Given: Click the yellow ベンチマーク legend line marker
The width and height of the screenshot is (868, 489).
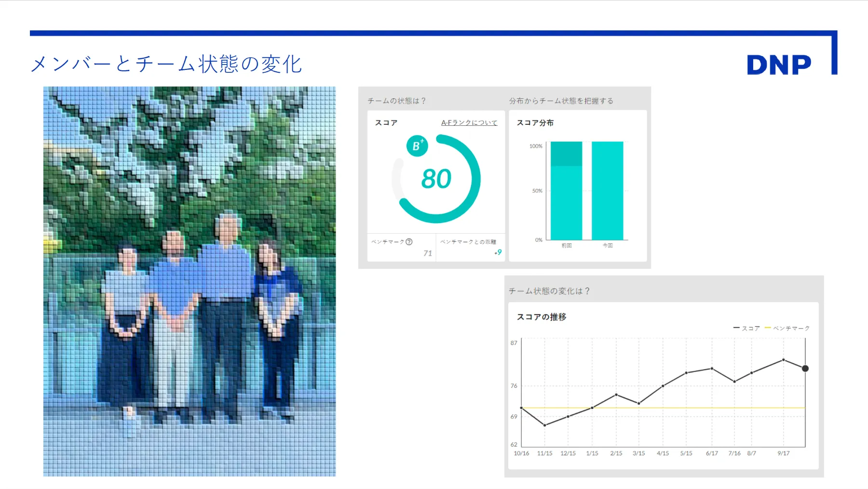Looking at the screenshot, I should click(768, 328).
